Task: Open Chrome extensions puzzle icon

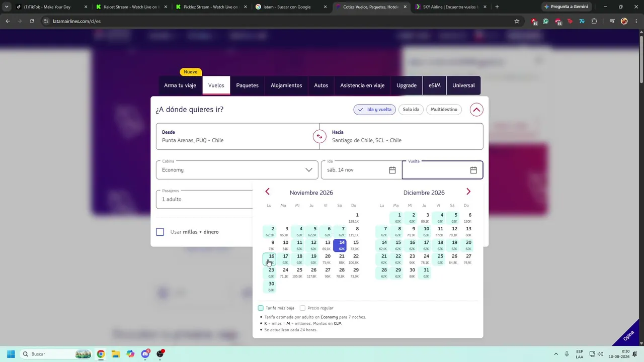Action: [594, 21]
